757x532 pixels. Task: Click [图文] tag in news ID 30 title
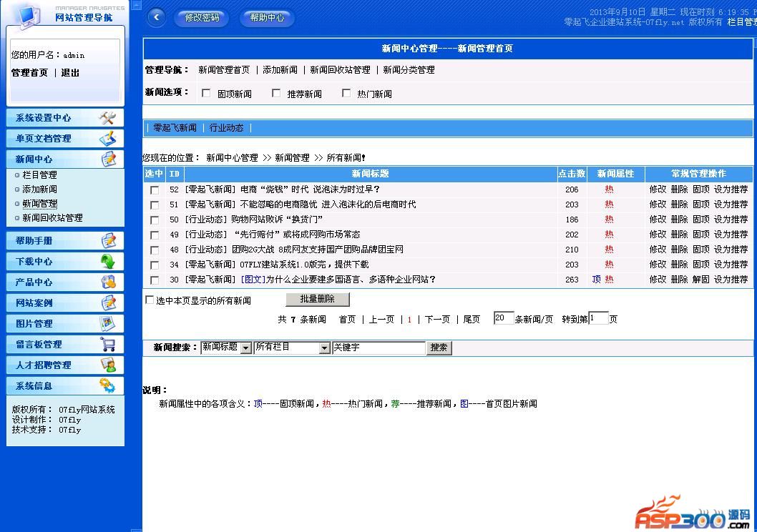(253, 280)
